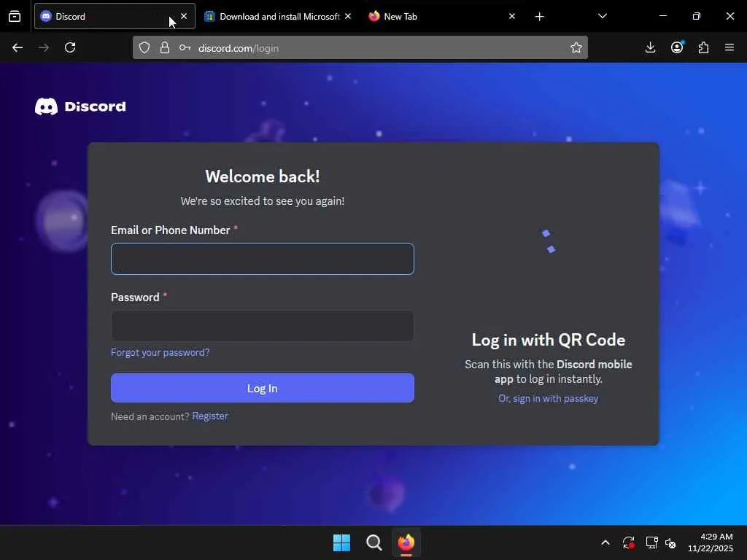Open clock showing 4:29 AM 11/22/2025
This screenshot has width=747, height=560.
tap(711, 542)
